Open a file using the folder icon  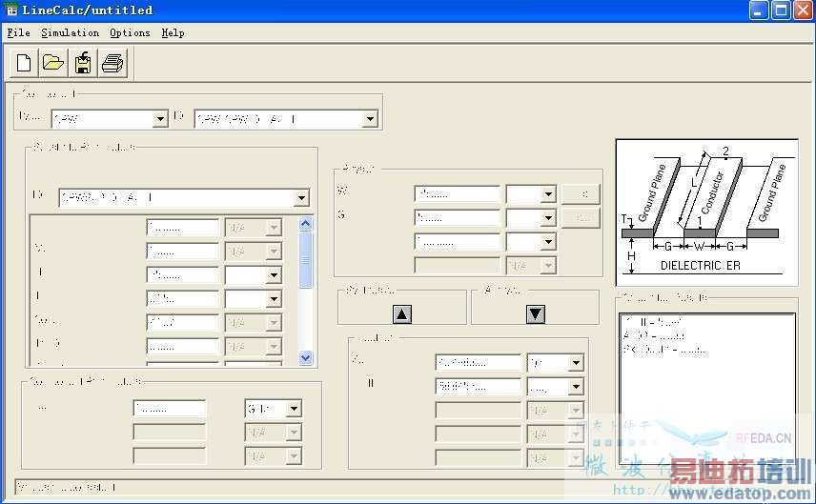(53, 64)
